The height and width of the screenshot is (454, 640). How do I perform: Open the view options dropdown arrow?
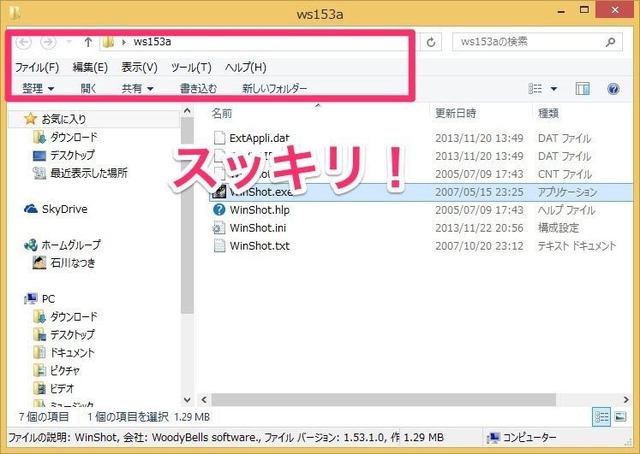[x=554, y=89]
